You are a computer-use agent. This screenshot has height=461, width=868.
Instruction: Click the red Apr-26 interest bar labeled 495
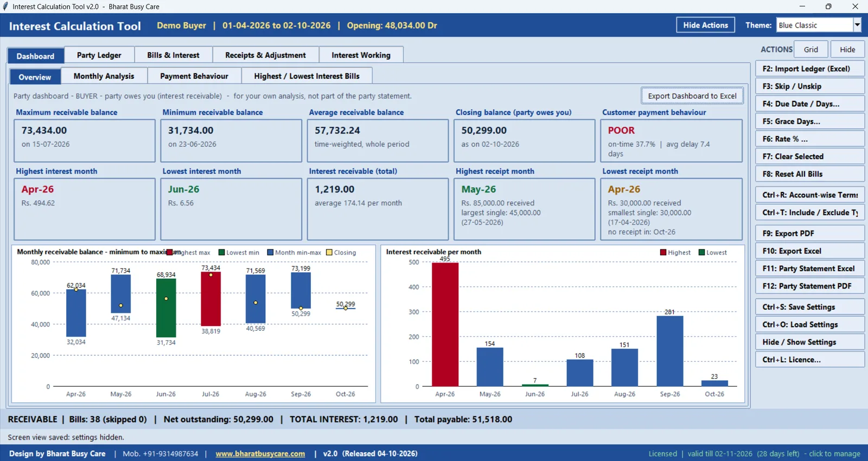click(x=445, y=324)
